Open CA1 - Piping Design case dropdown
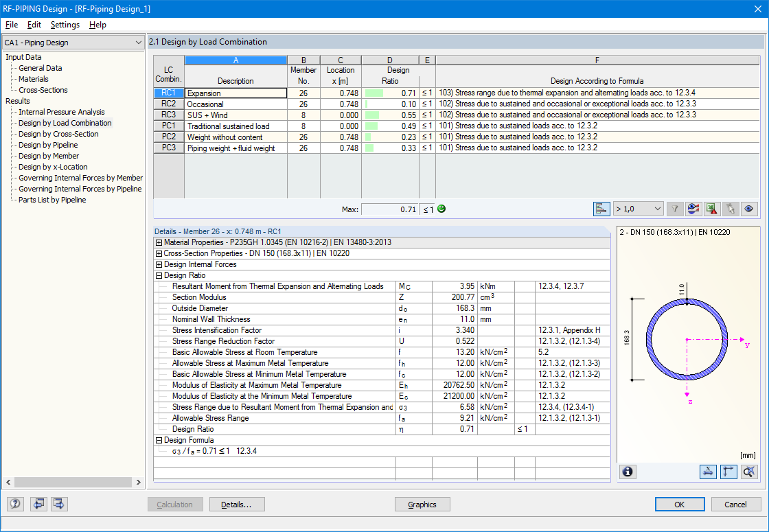The width and height of the screenshot is (769, 532). pyautogui.click(x=73, y=43)
